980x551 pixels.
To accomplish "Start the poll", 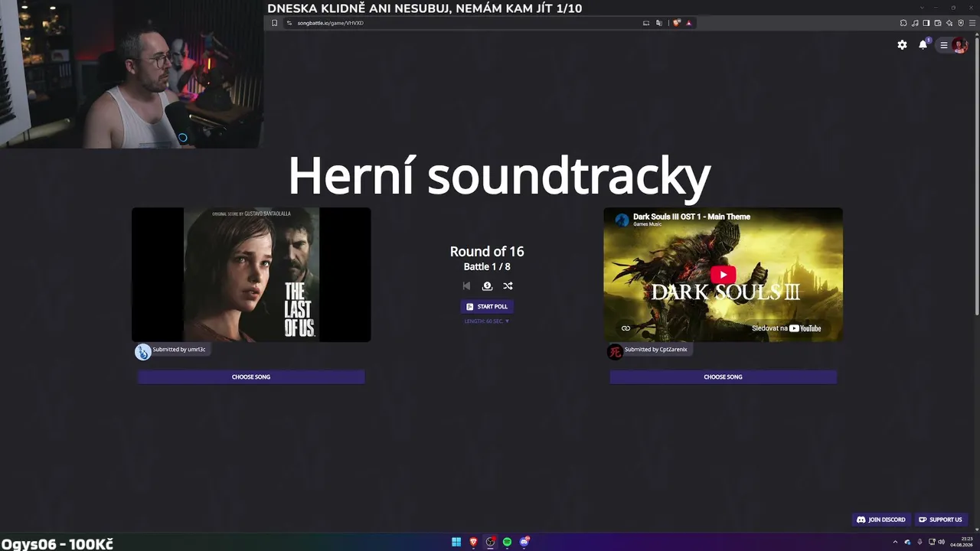I will click(487, 306).
